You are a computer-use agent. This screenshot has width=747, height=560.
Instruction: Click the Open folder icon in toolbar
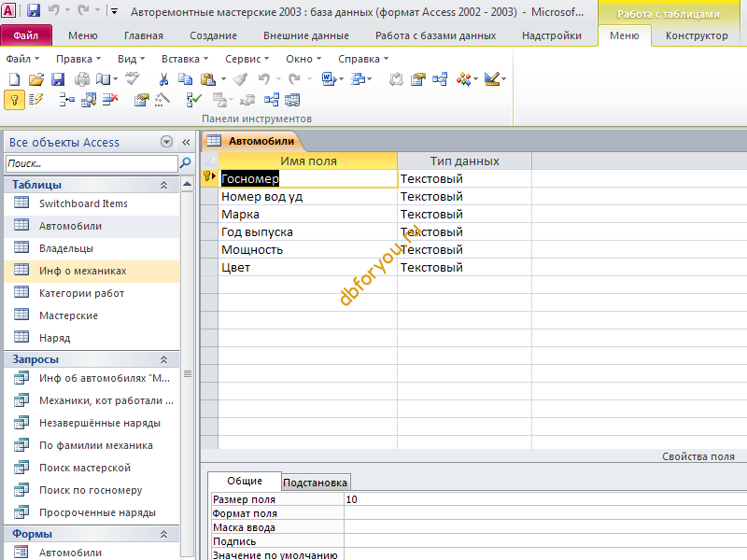click(35, 79)
